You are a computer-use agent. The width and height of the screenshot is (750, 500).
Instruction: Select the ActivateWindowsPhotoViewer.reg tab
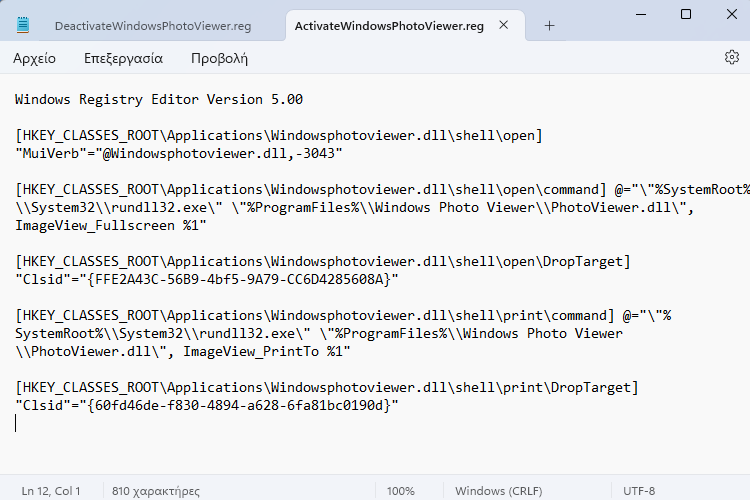pyautogui.click(x=389, y=26)
